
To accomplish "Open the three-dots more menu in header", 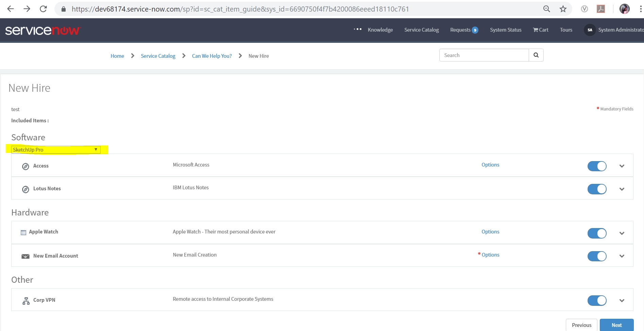I will tap(357, 29).
